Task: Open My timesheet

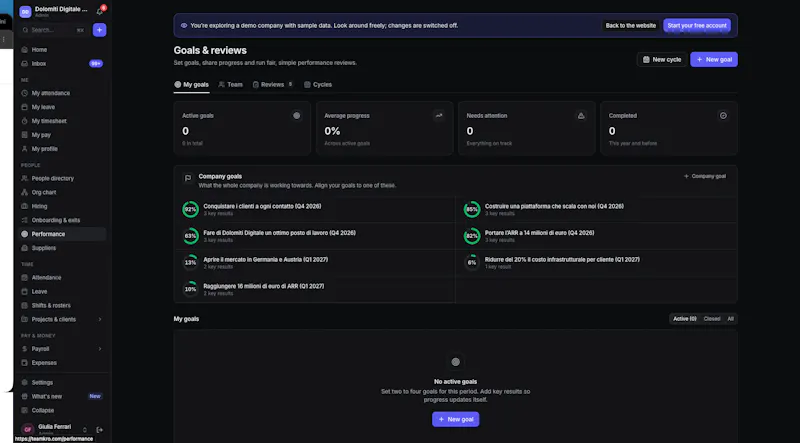Action: 62,121
